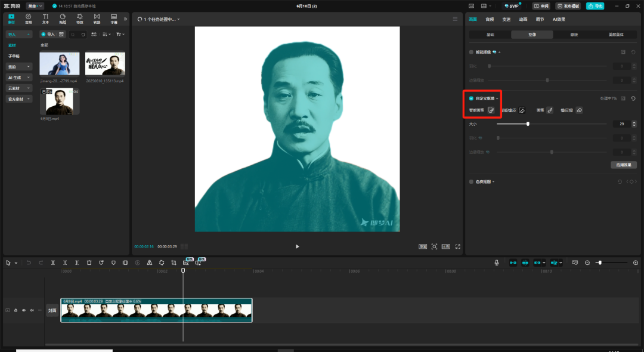Image resolution: width=644 pixels, height=352 pixels.
Task: Enable the 智能抠像 checkbox
Action: click(x=470, y=51)
